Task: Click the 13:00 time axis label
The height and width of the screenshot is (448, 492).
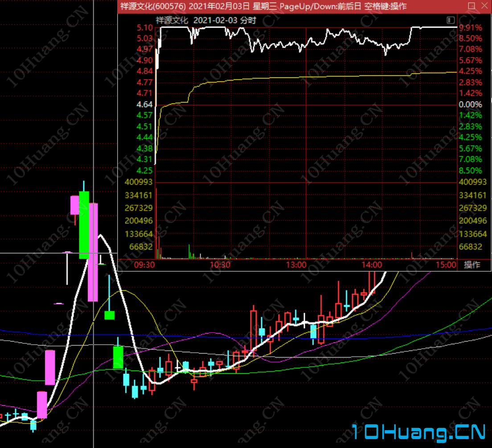Action: click(x=296, y=265)
